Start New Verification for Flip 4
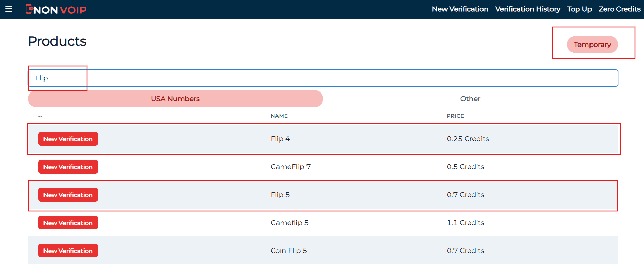 coord(68,139)
